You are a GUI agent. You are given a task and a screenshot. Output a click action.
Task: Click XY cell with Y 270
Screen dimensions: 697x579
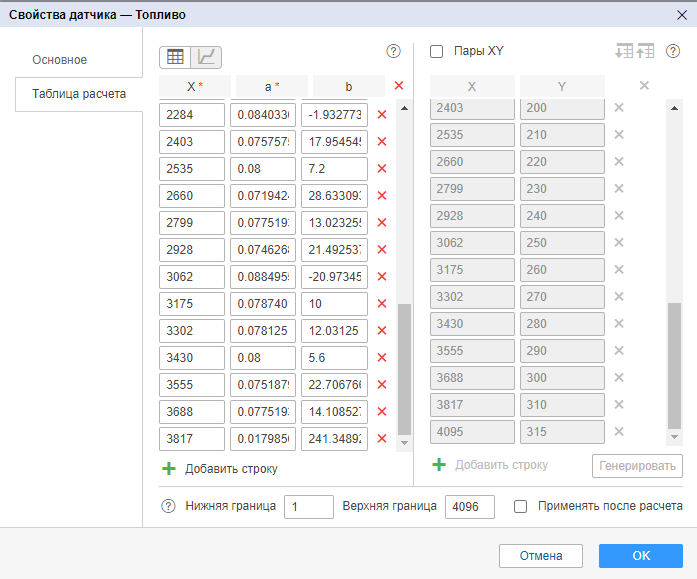(x=562, y=297)
